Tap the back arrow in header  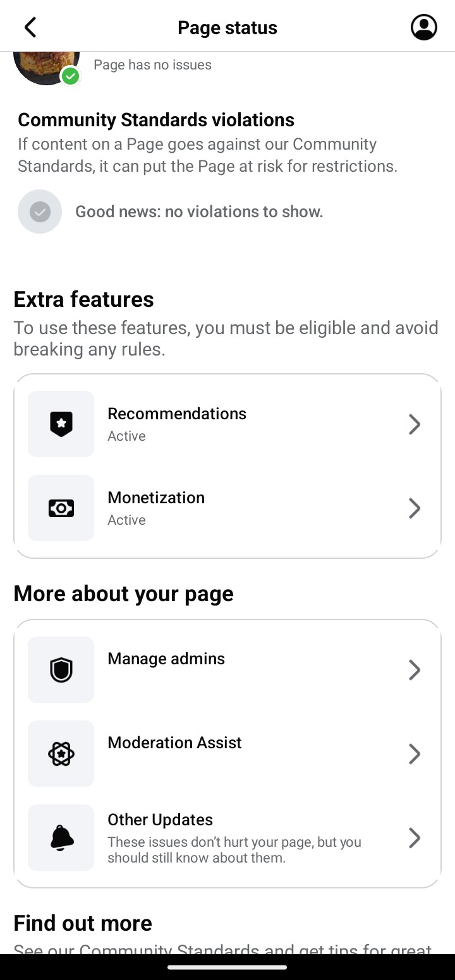coord(30,28)
